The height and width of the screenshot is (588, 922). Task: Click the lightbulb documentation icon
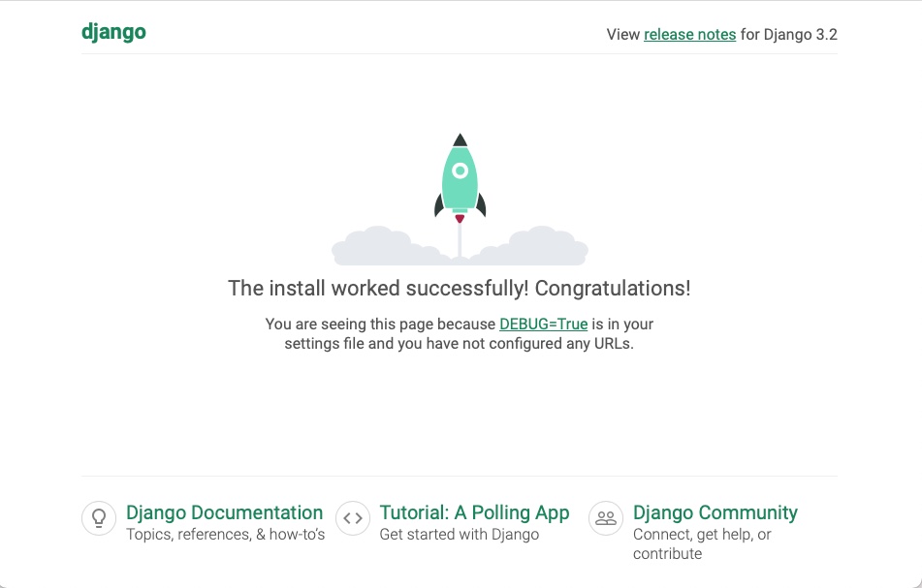(99, 518)
